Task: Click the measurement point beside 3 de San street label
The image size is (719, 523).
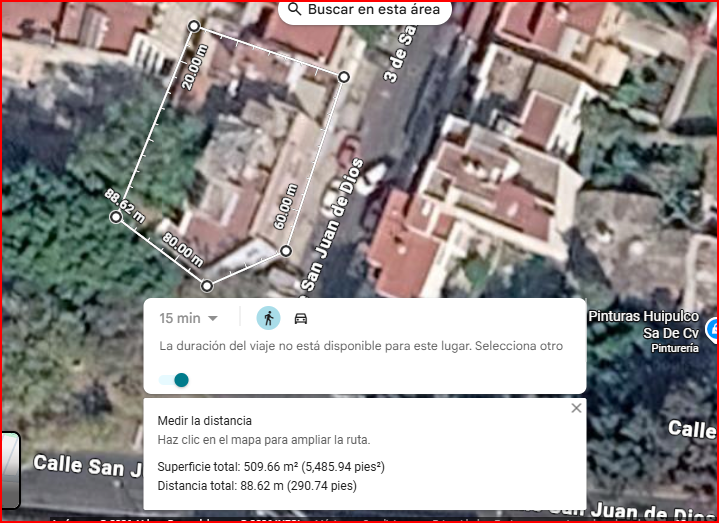Action: pyautogui.click(x=344, y=77)
